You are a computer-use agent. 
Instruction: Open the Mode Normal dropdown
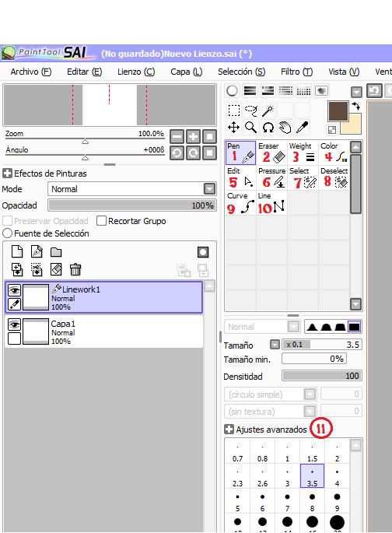tap(209, 188)
